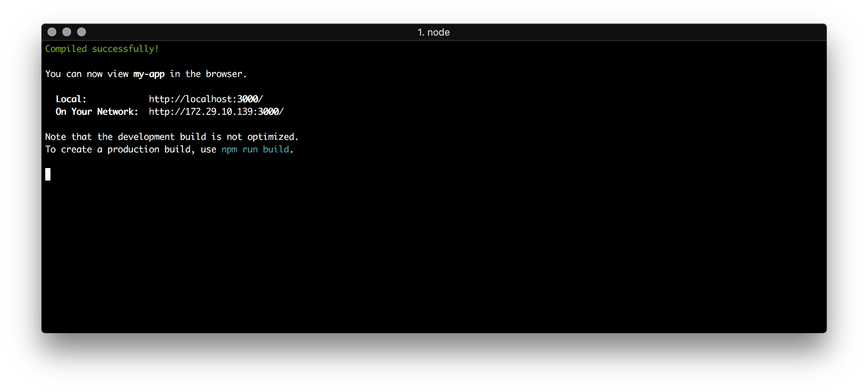This screenshot has width=868, height=392.
Task: Click the bold "my-app" project name
Action: [x=149, y=74]
